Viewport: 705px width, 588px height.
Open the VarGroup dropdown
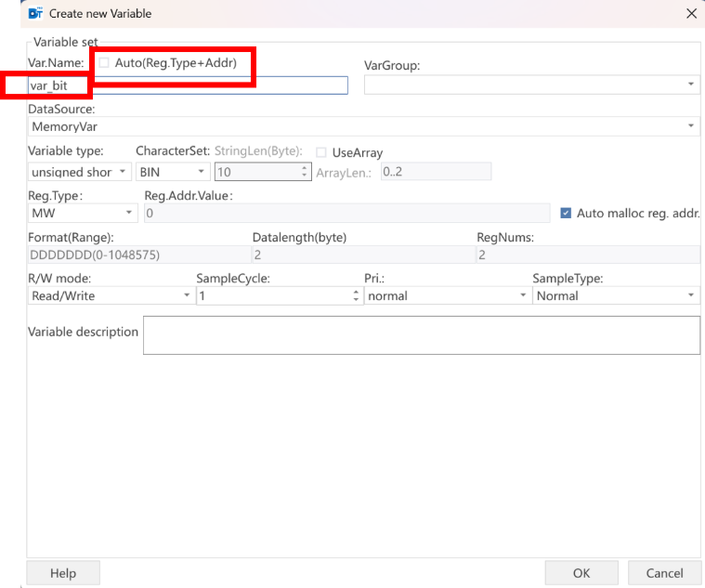531,85
